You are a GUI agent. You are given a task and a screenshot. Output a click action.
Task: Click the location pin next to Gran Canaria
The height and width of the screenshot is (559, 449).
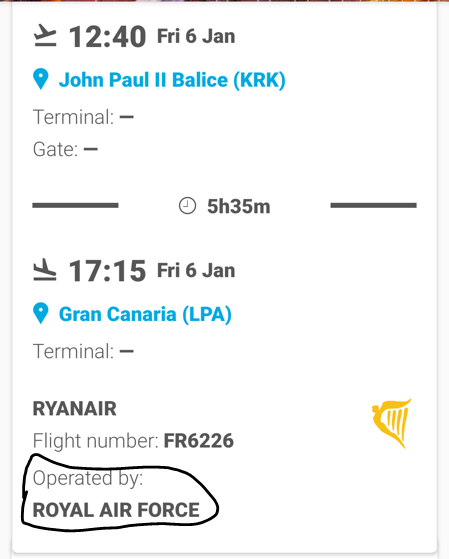click(x=41, y=313)
